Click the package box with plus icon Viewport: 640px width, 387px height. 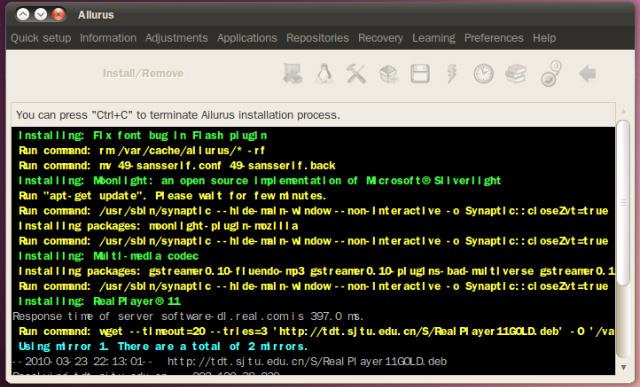388,74
